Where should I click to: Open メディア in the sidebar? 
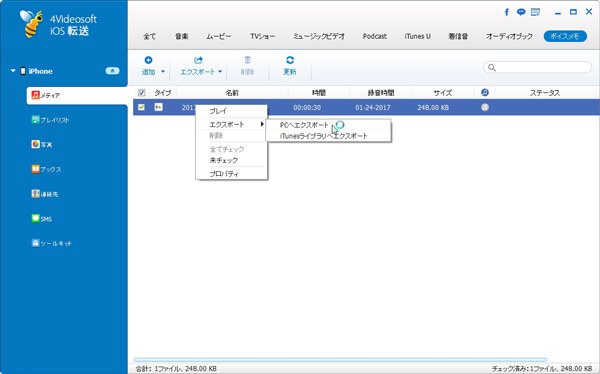(77, 95)
